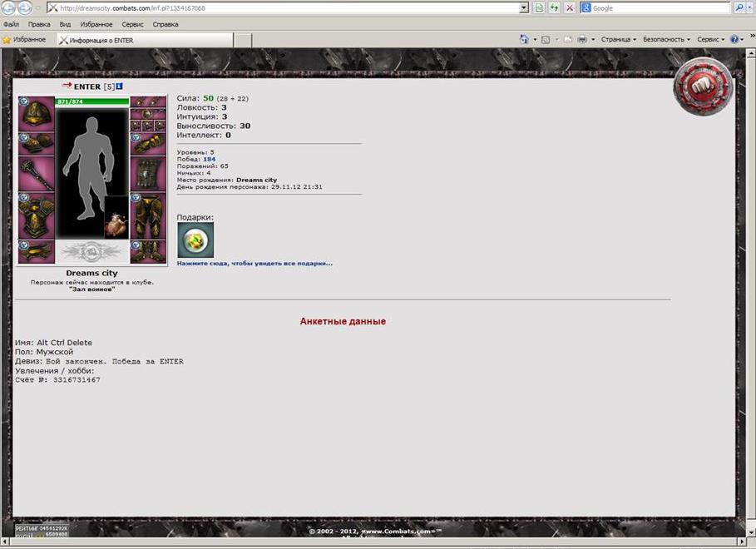Click the belt equipment slot
Viewport: 756px width, 549px height.
click(x=37, y=252)
